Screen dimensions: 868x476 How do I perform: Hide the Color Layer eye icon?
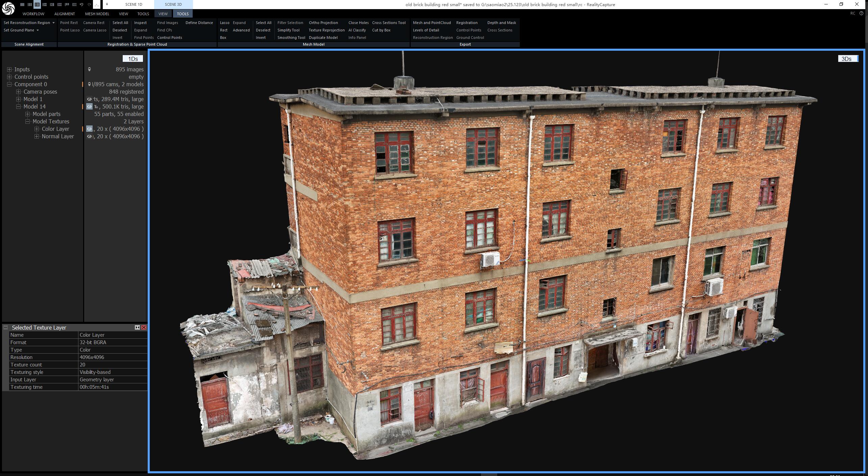pyautogui.click(x=89, y=129)
